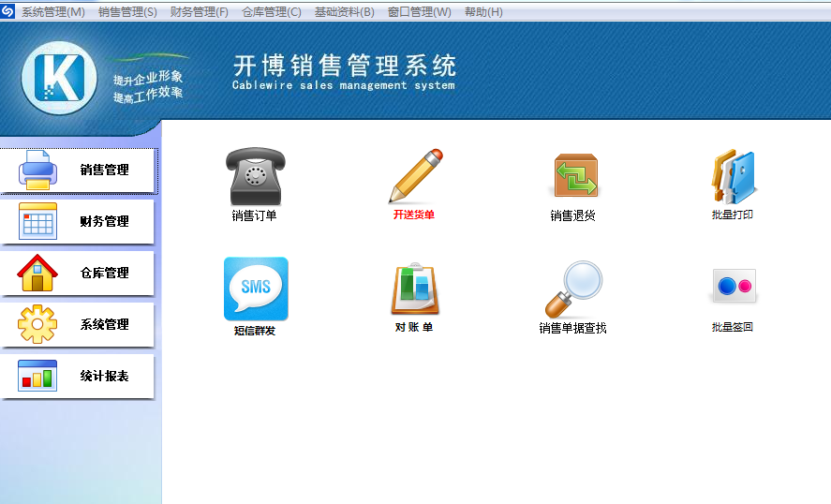Click the 销售退货 label text

pos(573,215)
